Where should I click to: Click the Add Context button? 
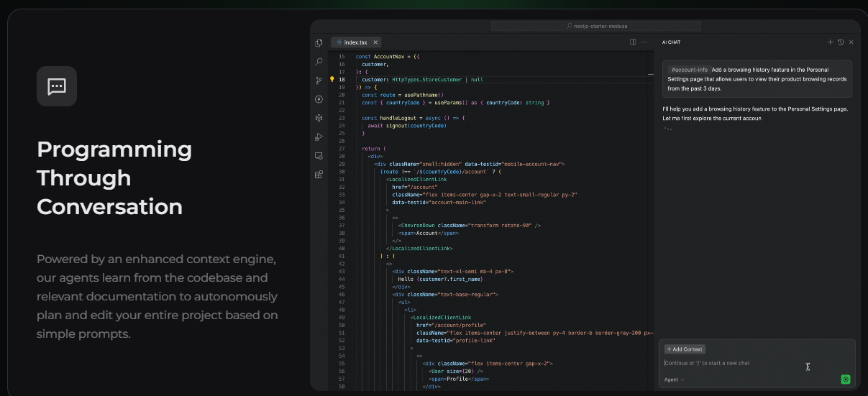(685, 349)
